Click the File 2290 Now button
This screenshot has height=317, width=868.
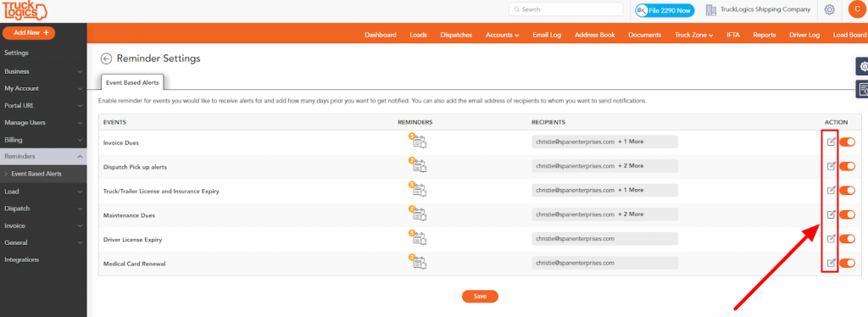click(665, 10)
